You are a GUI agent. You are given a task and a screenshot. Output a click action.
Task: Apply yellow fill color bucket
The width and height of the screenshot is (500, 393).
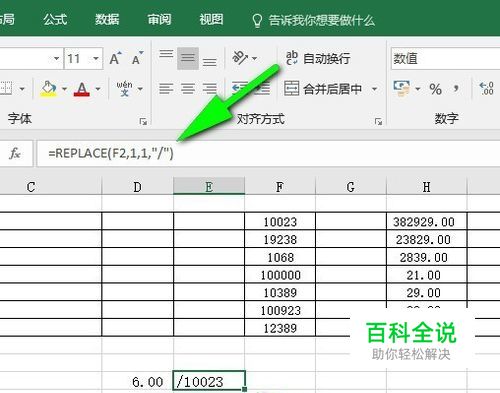49,89
